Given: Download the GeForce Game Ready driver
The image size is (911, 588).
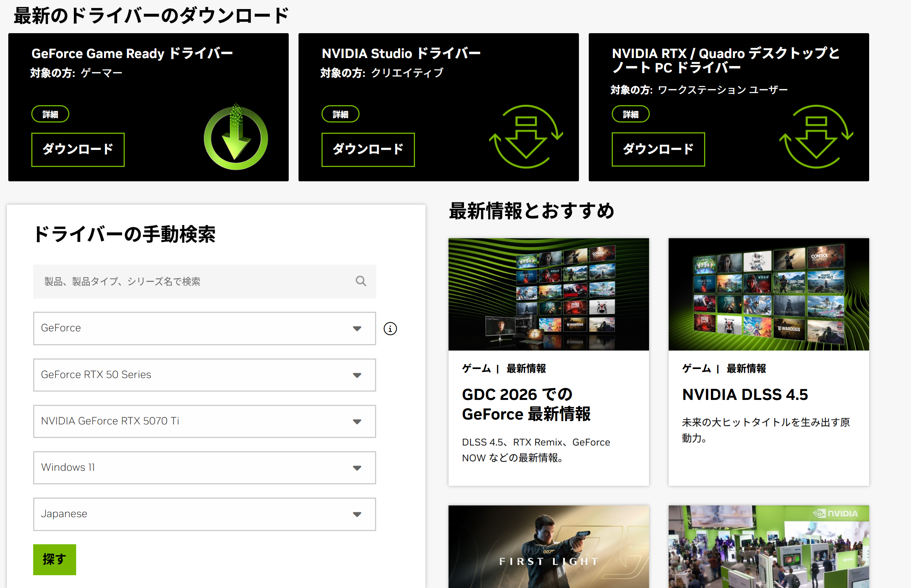Looking at the screenshot, I should (78, 149).
